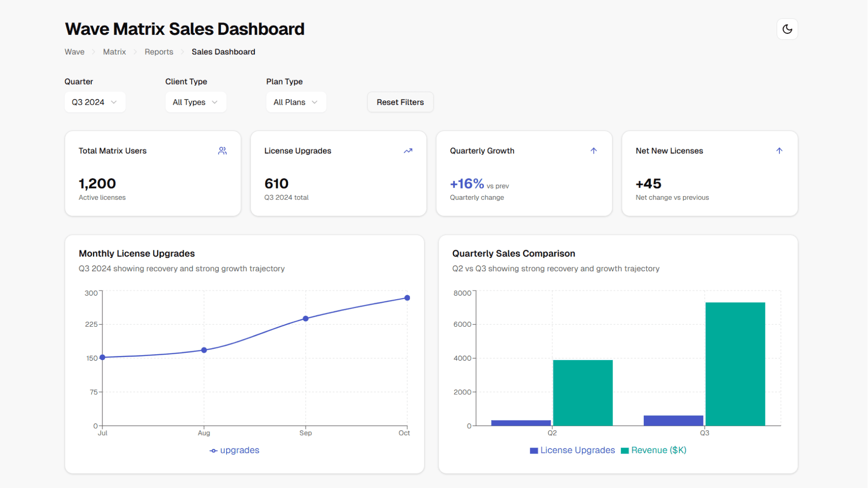Toggle dark mode with moon icon

click(787, 29)
